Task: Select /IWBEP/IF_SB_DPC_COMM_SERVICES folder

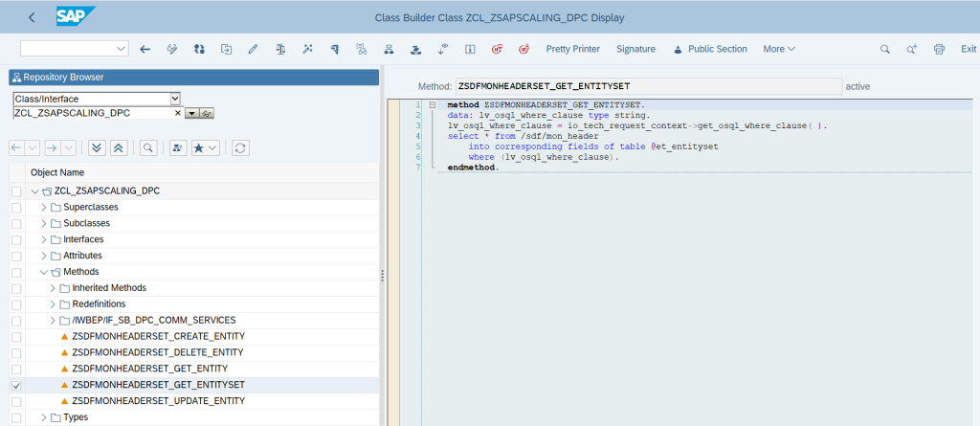Action: 154,321
